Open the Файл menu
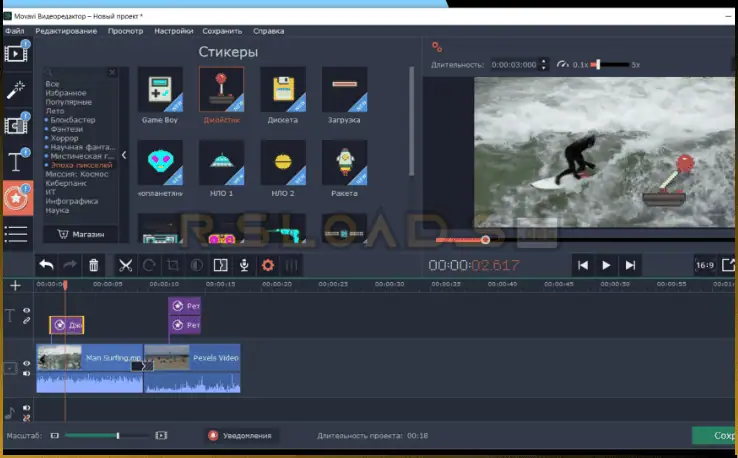 15,31
